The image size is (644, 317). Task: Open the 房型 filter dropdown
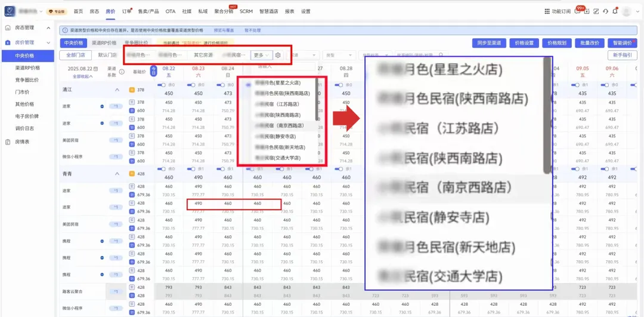coord(339,55)
